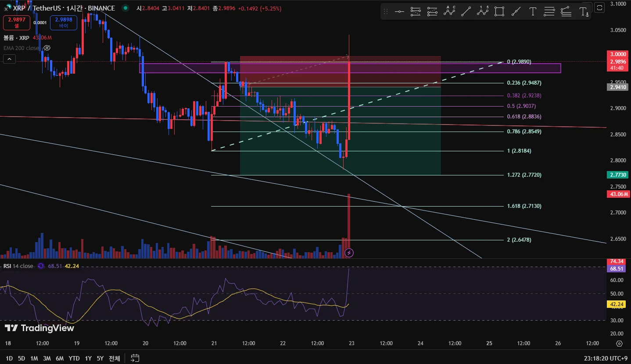Click the RSI 14 close indicator label

[18, 266]
